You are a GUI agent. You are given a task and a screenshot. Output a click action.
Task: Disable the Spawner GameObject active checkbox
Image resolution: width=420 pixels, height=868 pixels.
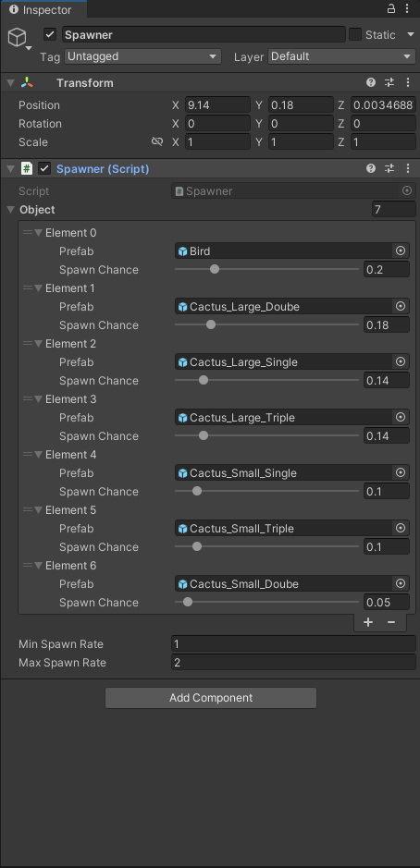point(50,34)
